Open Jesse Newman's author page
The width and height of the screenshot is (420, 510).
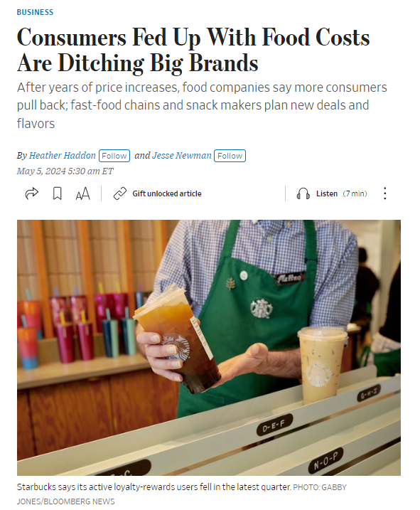tap(182, 156)
